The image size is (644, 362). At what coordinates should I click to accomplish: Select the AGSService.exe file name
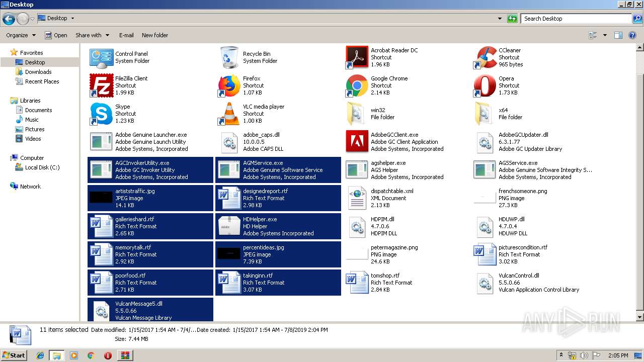[518, 163]
